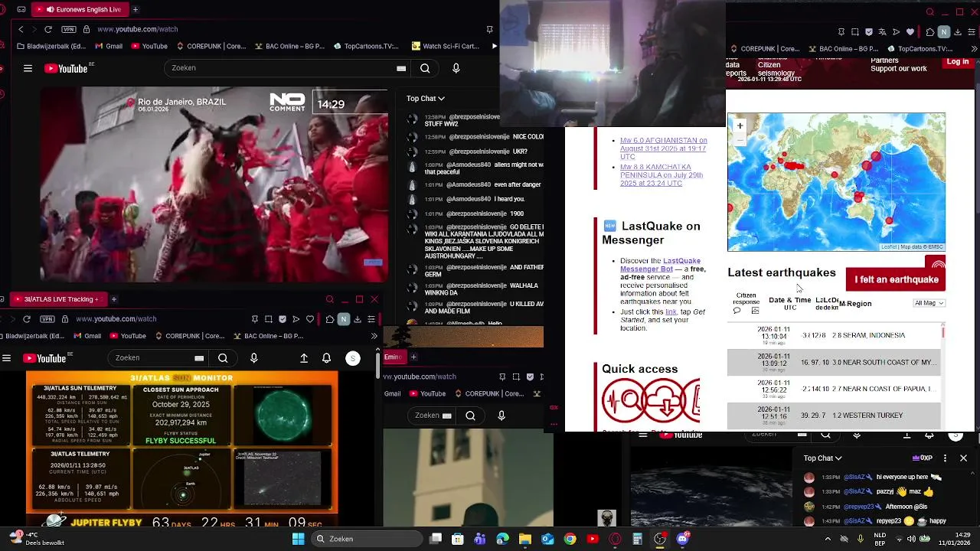Click YouTube logo in Euronews window
The height and width of the screenshot is (551, 980).
coord(66,68)
